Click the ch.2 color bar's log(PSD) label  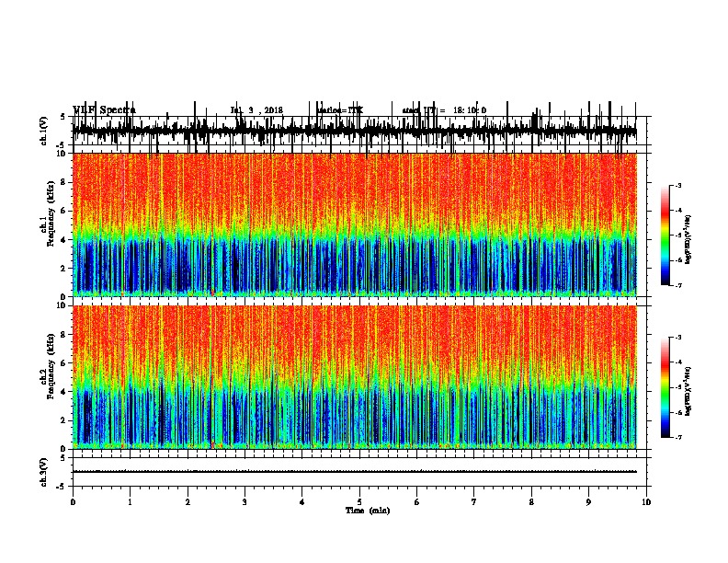tap(688, 391)
